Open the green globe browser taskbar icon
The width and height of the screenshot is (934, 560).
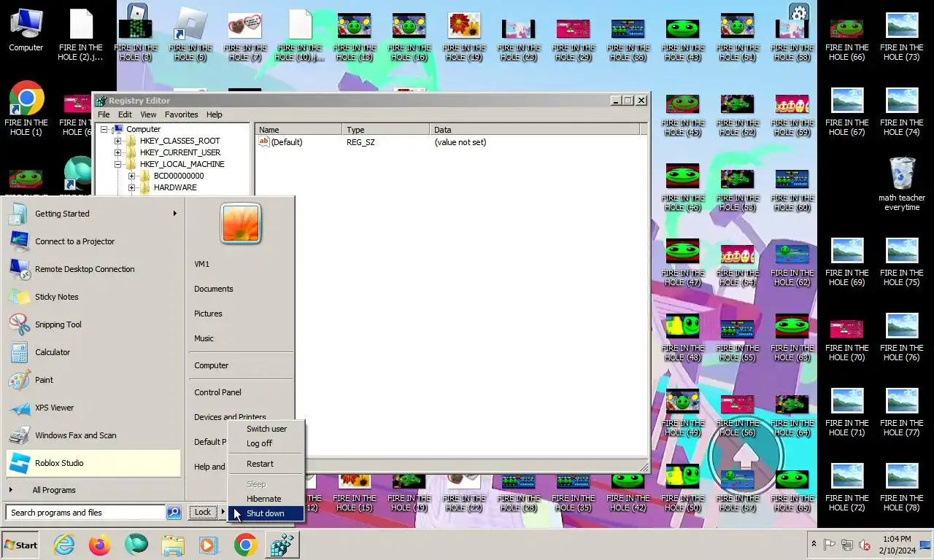click(x=136, y=545)
